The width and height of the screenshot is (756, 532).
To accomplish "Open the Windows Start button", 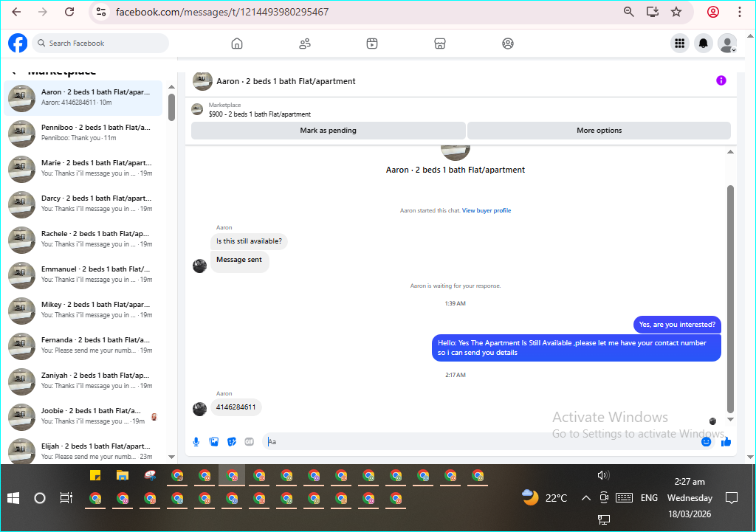I will pos(13,498).
